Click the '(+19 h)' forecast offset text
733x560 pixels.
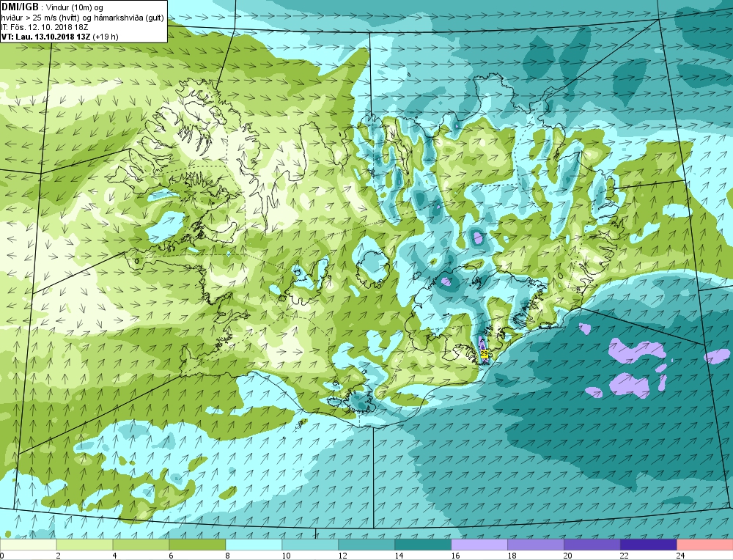[106, 37]
